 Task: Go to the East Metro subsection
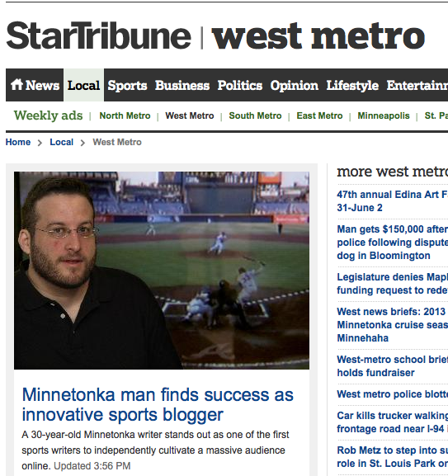coord(319,115)
